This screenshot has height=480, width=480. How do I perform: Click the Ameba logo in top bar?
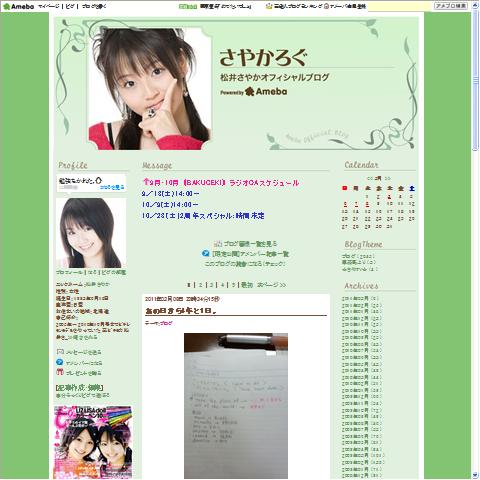pos(18,6)
